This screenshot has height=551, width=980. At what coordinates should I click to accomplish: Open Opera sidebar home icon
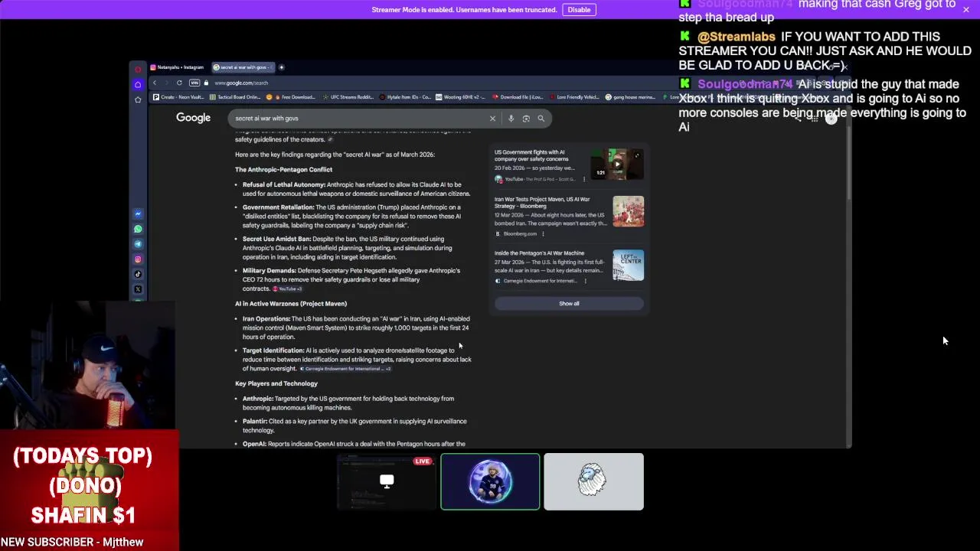138,84
